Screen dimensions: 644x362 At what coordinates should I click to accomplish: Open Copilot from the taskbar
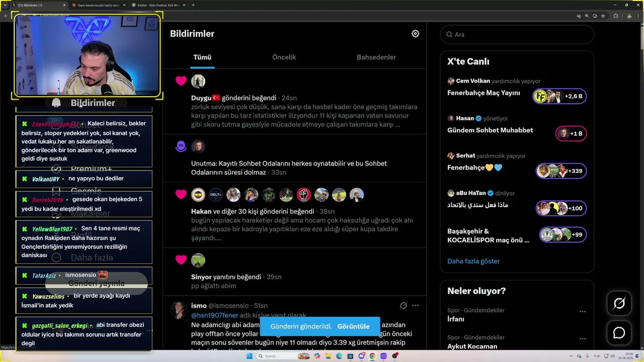click(317, 356)
